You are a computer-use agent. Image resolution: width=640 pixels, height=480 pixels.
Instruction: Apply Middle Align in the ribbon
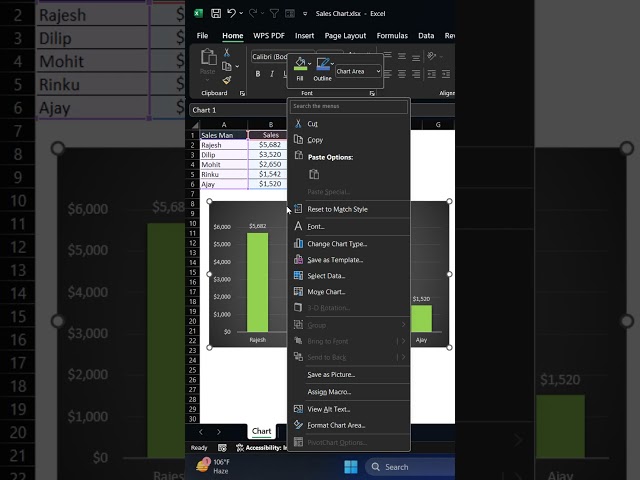(402, 56)
